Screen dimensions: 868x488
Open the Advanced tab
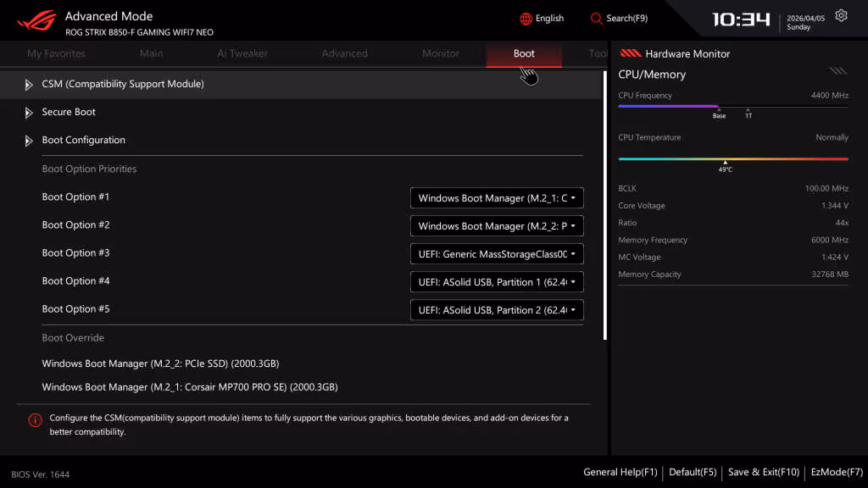(344, 53)
